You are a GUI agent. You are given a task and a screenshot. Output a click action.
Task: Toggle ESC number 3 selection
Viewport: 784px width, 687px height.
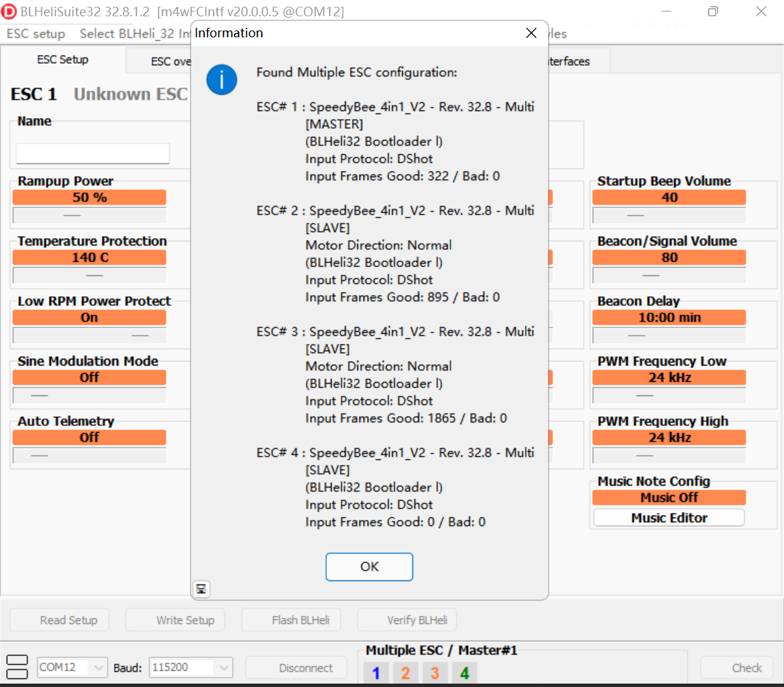[435, 673]
